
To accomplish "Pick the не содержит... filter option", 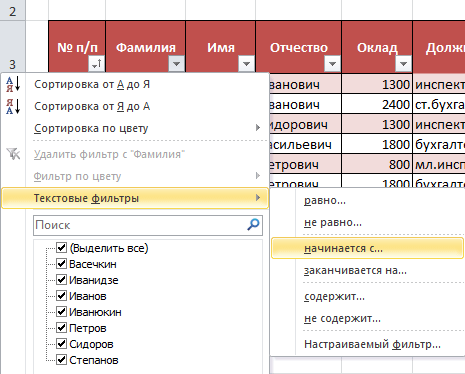I will [x=367, y=318].
